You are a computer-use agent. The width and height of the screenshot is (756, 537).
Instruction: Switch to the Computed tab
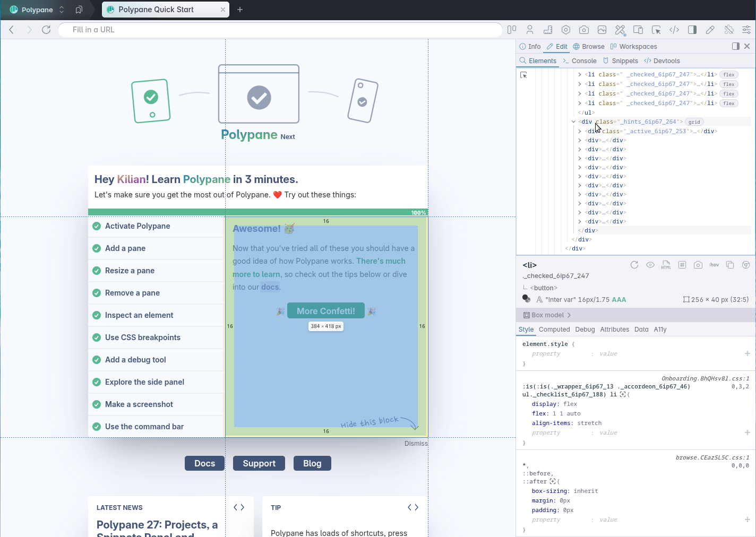pyautogui.click(x=554, y=330)
